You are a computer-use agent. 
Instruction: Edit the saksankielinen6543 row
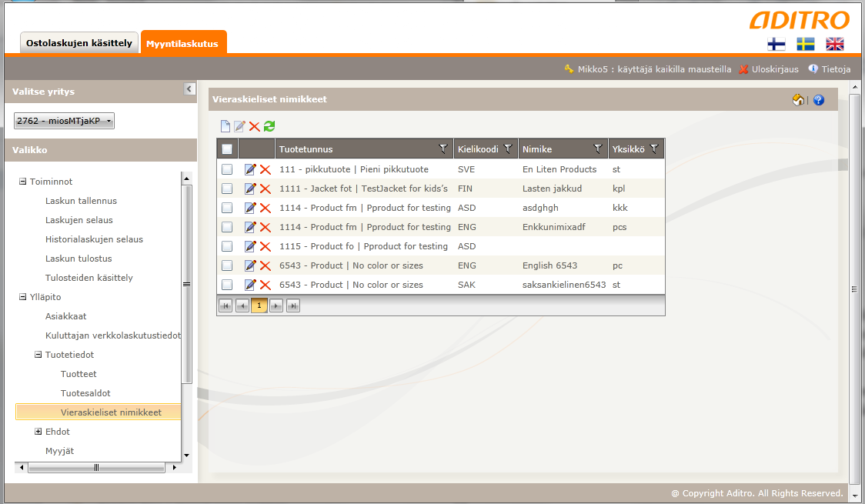tap(250, 285)
